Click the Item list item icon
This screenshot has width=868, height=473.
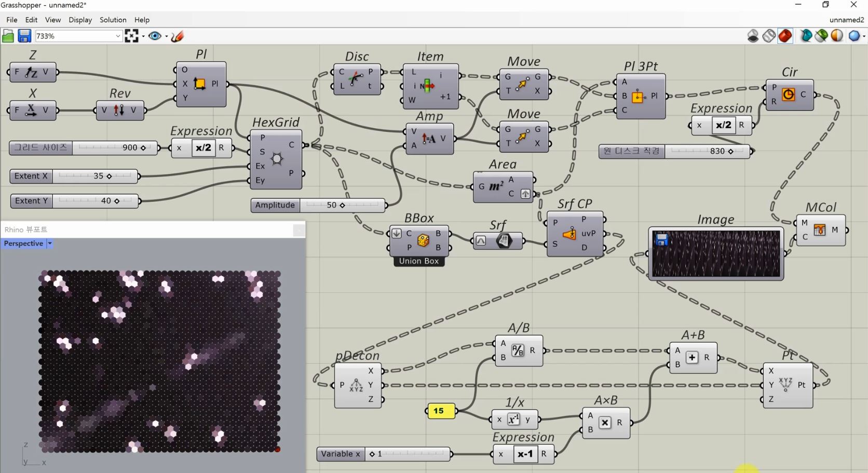pyautogui.click(x=427, y=86)
